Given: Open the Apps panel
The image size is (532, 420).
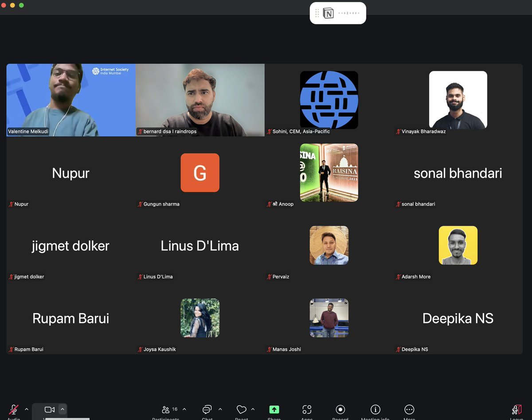Looking at the screenshot, I should point(307,409).
